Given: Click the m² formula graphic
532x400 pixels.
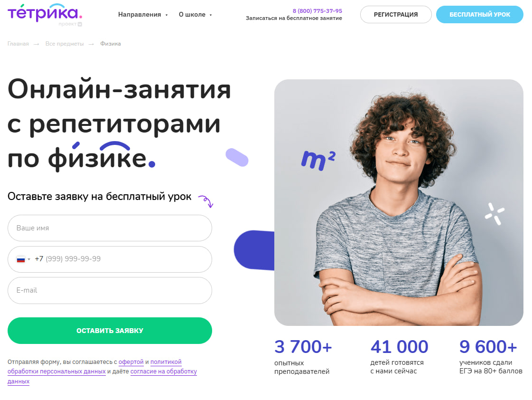Looking at the screenshot, I should (x=318, y=160).
